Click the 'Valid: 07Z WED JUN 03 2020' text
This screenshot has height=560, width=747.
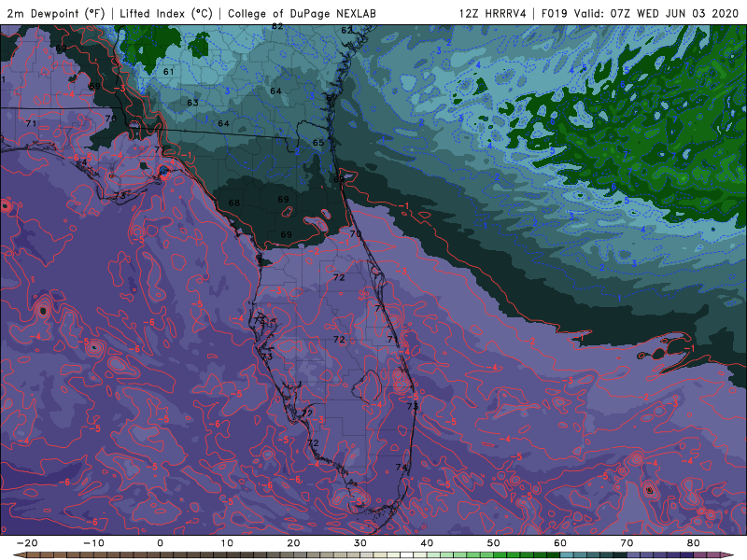pos(656,13)
